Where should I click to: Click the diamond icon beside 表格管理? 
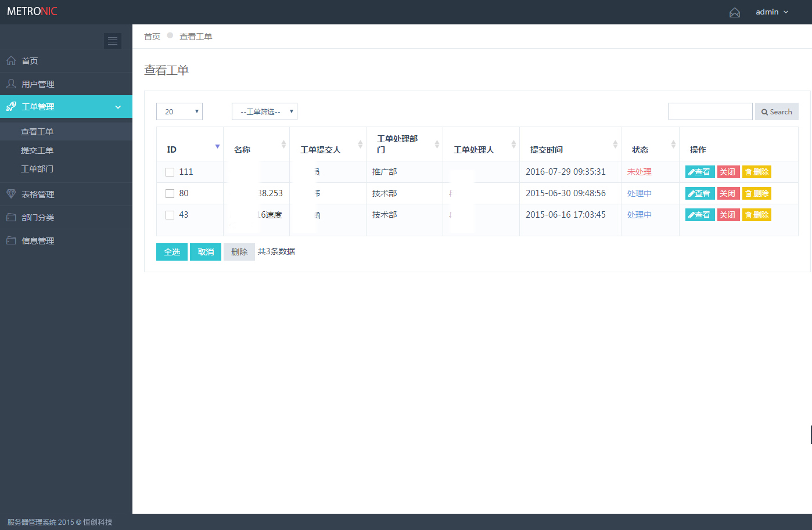pyautogui.click(x=11, y=194)
